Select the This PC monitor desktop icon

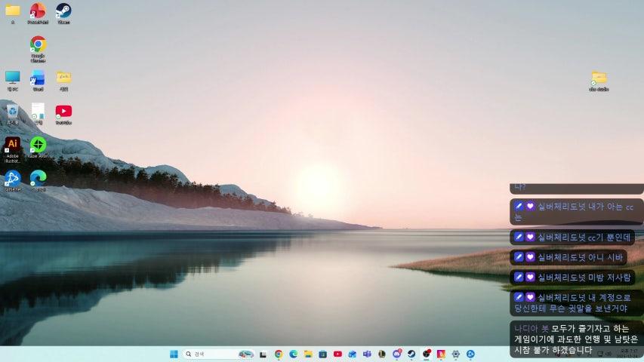coord(12,78)
